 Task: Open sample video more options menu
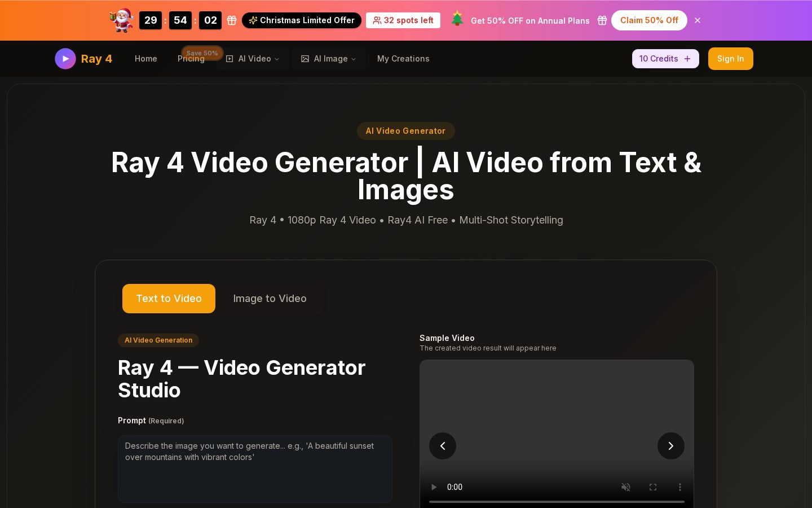(680, 487)
